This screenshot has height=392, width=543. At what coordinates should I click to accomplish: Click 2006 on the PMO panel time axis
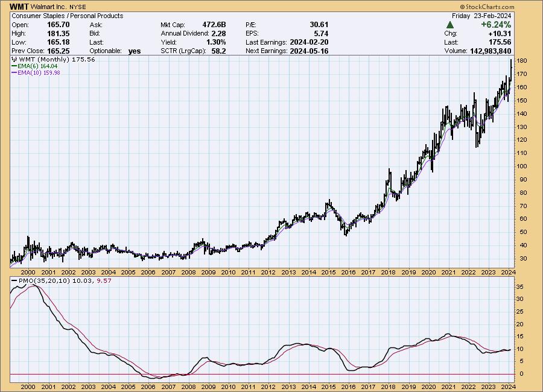click(148, 387)
